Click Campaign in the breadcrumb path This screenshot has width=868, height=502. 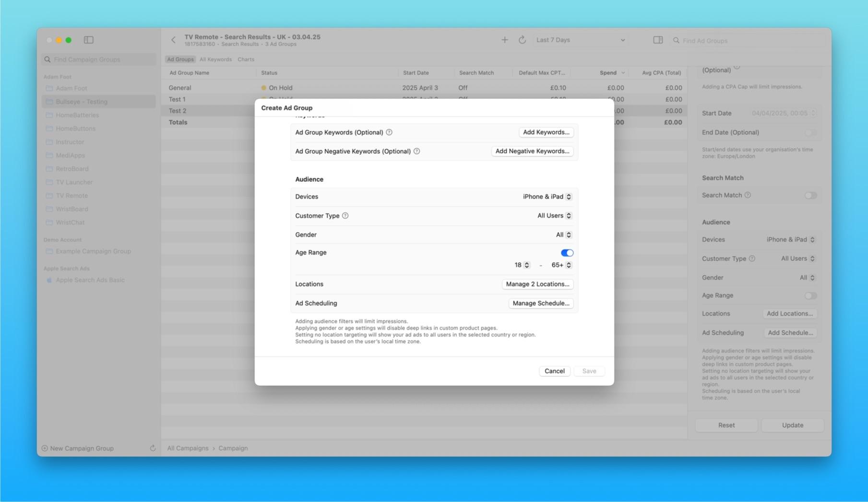pyautogui.click(x=233, y=448)
